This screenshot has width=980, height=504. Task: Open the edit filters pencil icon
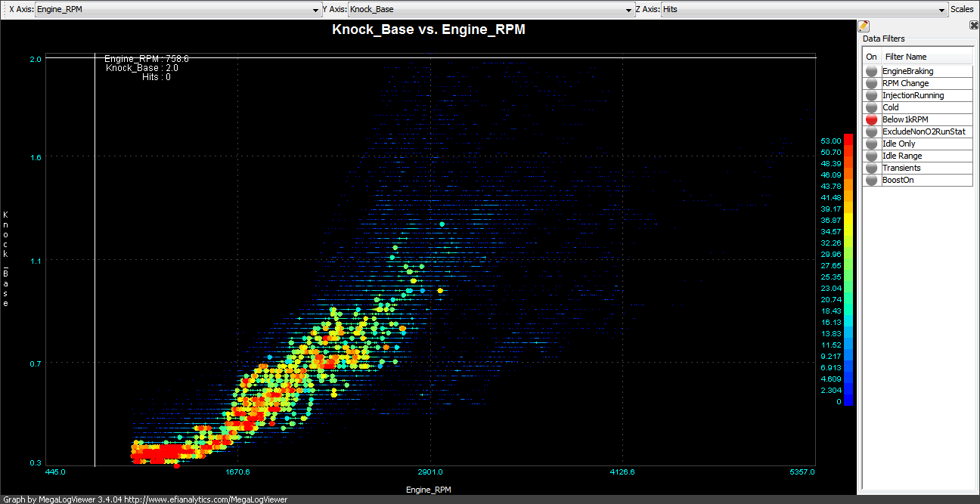click(864, 26)
